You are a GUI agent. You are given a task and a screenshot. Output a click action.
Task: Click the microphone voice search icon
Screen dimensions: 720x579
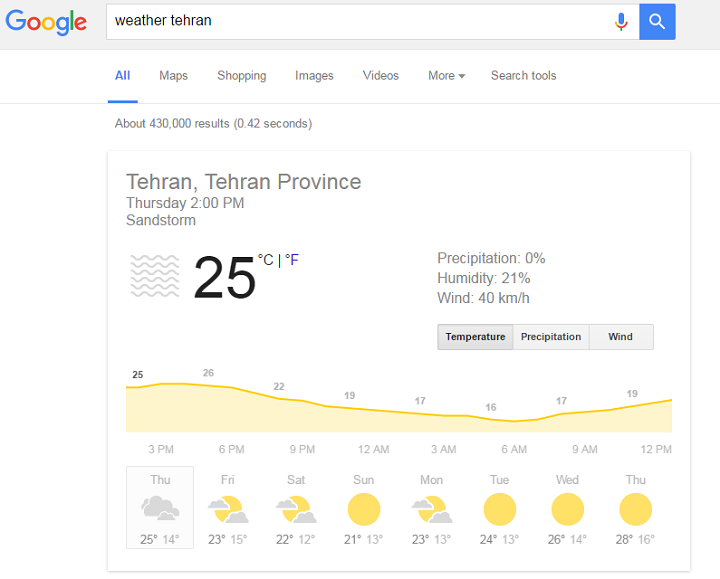tap(621, 22)
